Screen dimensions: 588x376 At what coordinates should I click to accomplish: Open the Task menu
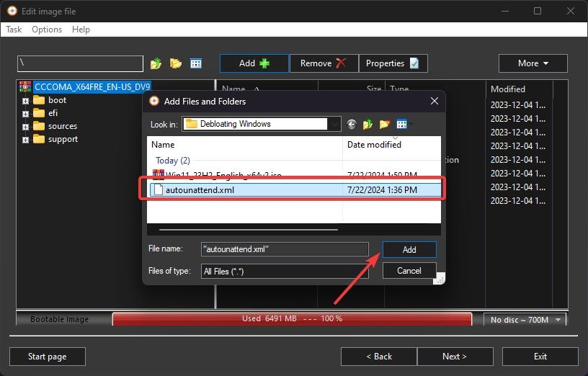pos(14,30)
